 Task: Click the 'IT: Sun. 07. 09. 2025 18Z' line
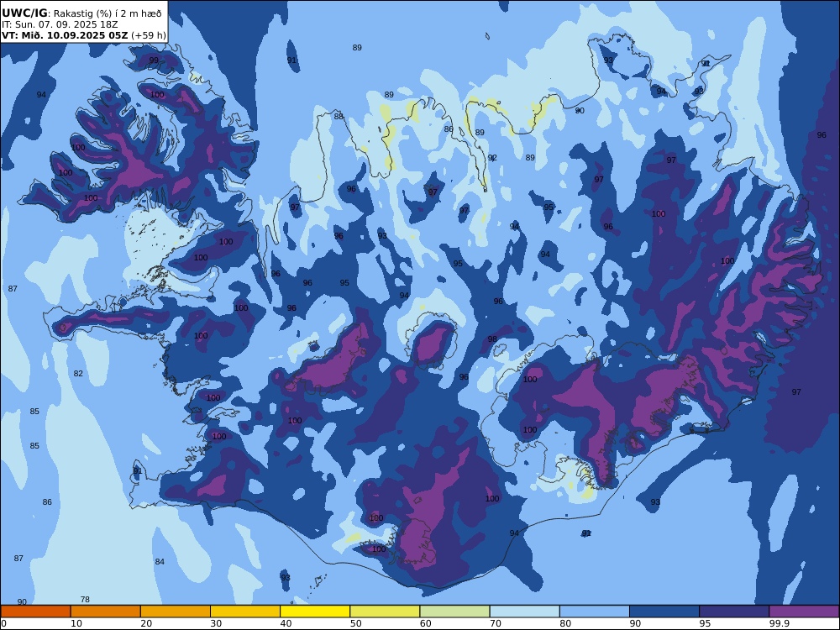click(x=60, y=24)
